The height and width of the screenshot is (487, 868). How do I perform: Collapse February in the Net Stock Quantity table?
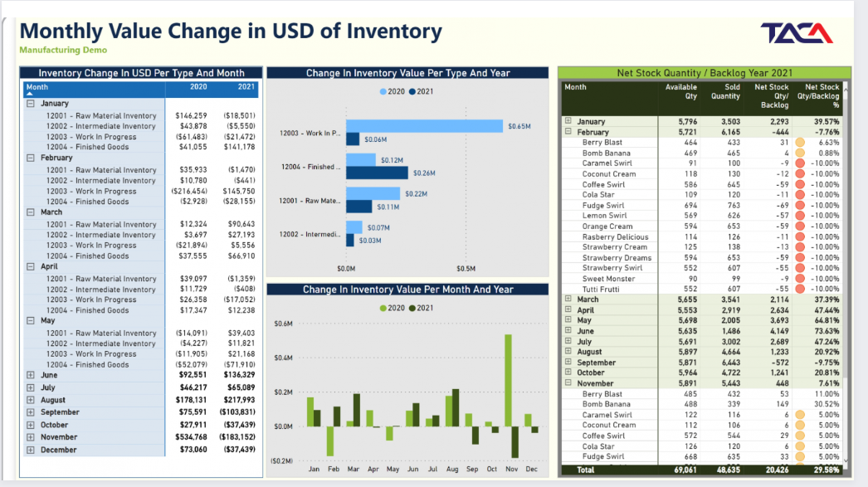coord(568,132)
